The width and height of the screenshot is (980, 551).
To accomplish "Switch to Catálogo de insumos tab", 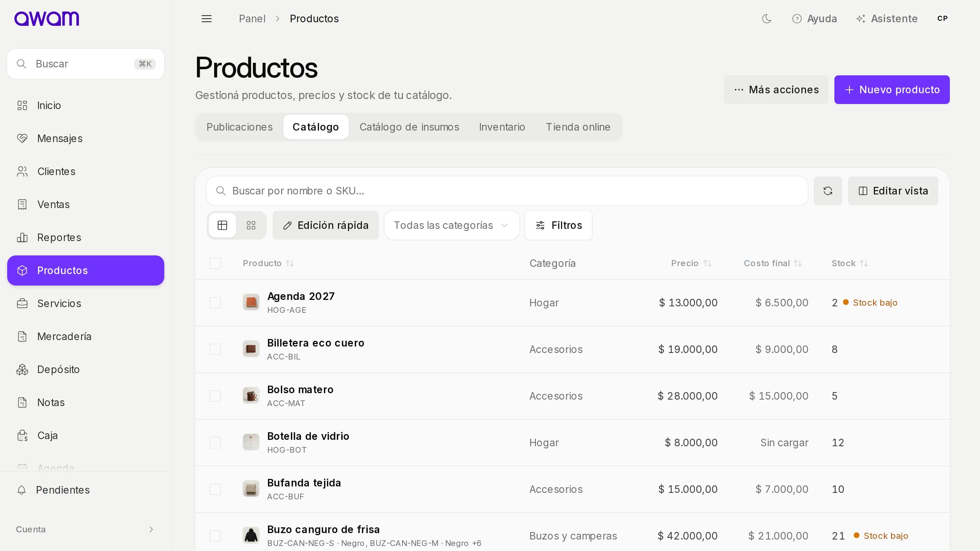I will (409, 127).
